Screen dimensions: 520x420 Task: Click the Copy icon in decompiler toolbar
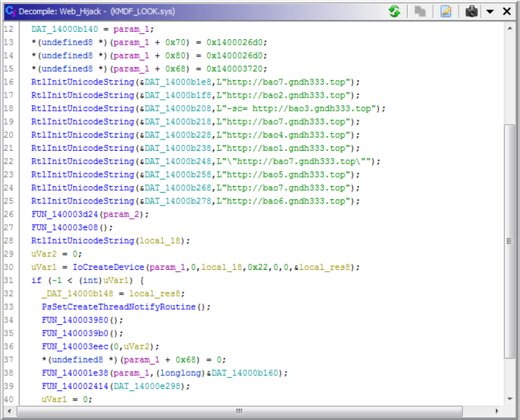coord(420,11)
